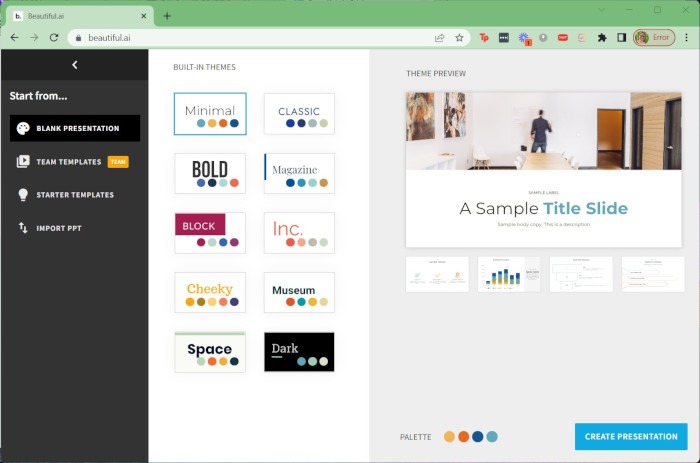Click the Palette label
Screen dimensions: 700x463
(x=416, y=437)
